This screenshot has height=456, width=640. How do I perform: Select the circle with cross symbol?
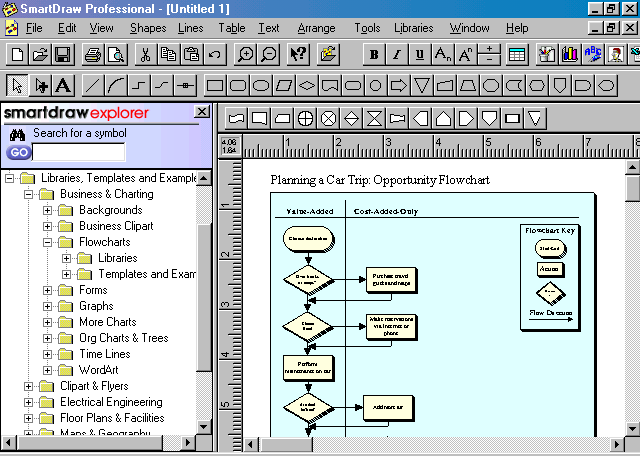305,119
